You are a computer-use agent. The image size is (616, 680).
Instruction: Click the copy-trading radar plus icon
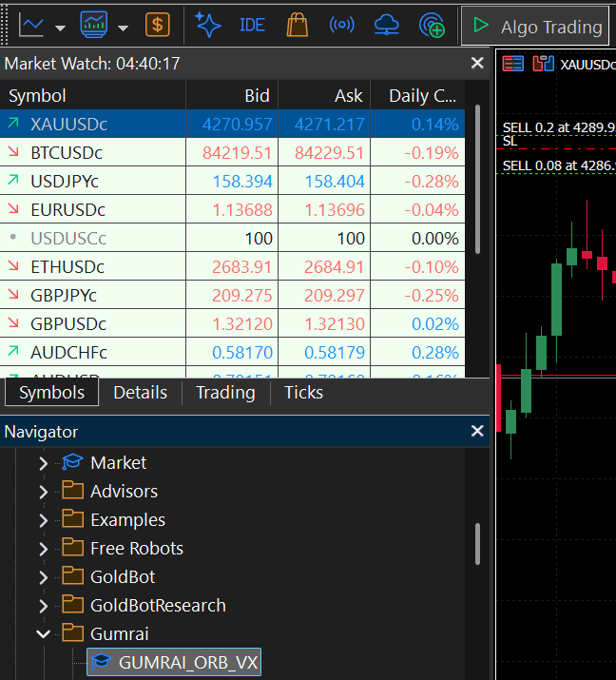pyautogui.click(x=432, y=25)
